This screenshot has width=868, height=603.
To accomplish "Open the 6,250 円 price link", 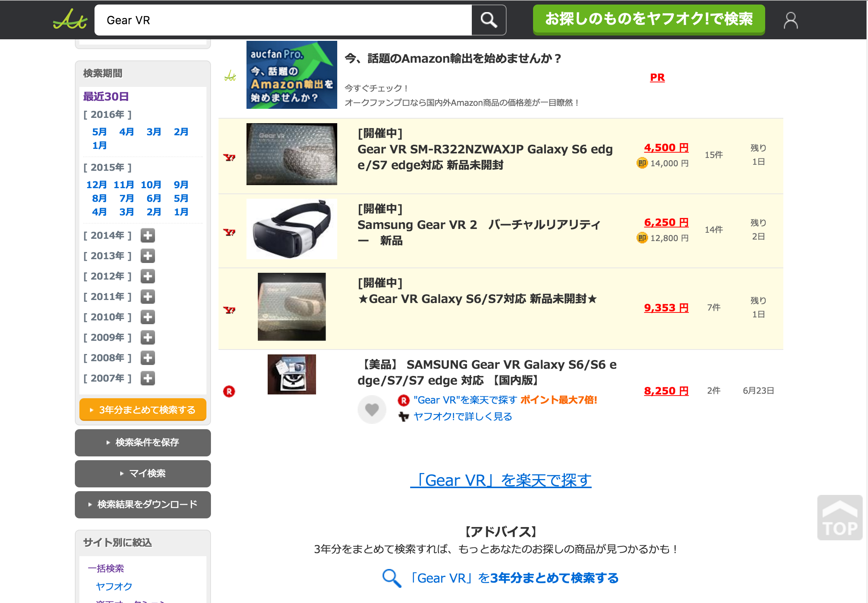I will 666,223.
